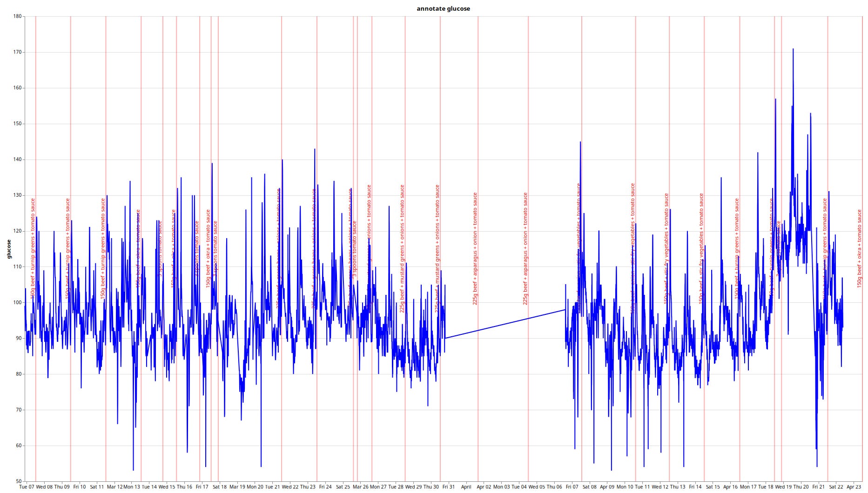Click the 'Apr 09' x-axis date label
Image resolution: width=868 pixels, height=493 pixels.
click(607, 487)
